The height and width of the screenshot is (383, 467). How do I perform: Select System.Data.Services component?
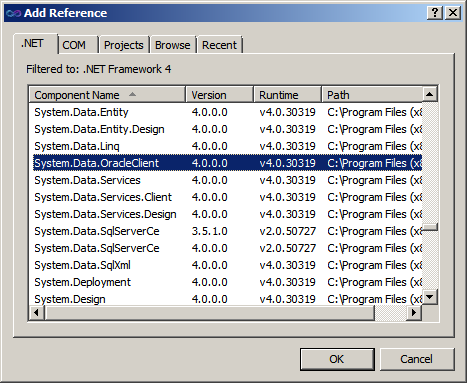click(x=227, y=180)
